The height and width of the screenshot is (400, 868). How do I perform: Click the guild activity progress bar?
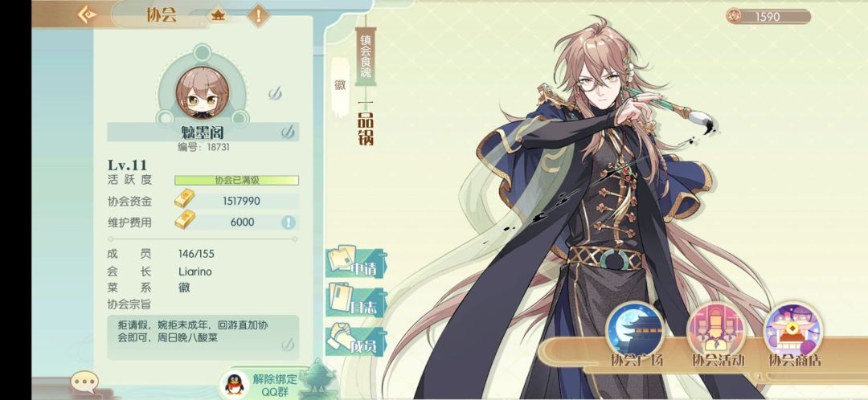tap(236, 181)
